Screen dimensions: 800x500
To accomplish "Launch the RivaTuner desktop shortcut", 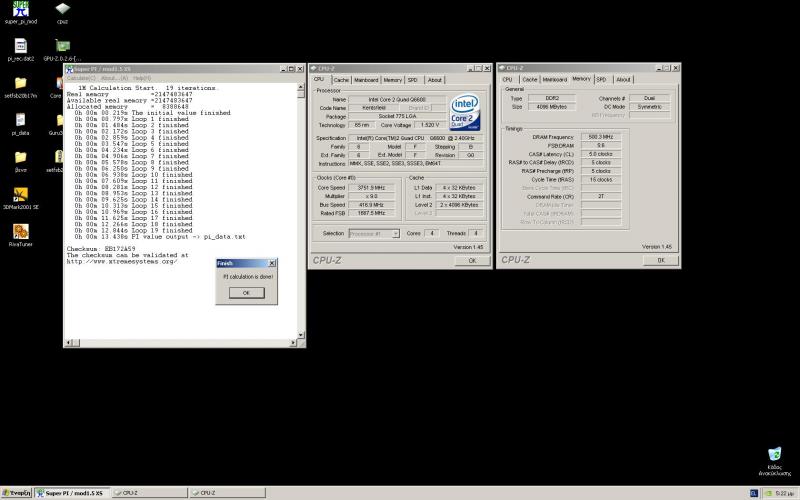I will click(x=20, y=235).
